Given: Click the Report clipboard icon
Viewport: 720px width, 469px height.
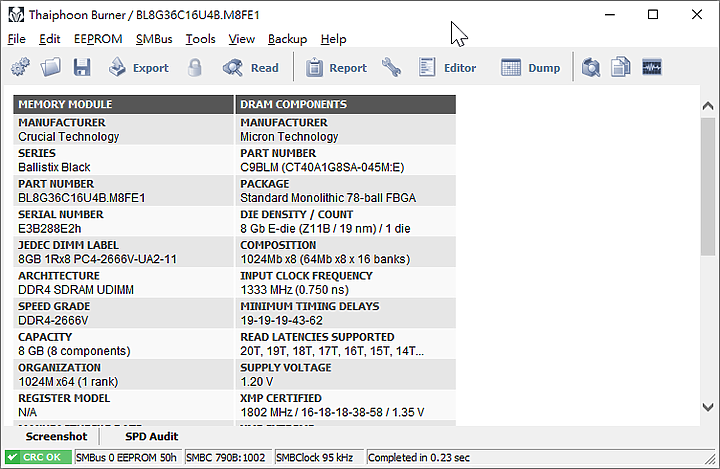Looking at the screenshot, I should pos(314,68).
